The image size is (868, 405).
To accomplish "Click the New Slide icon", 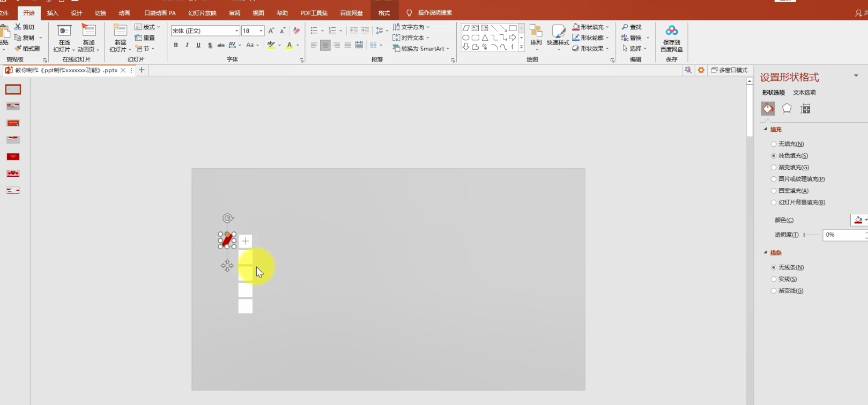I will click(x=120, y=38).
